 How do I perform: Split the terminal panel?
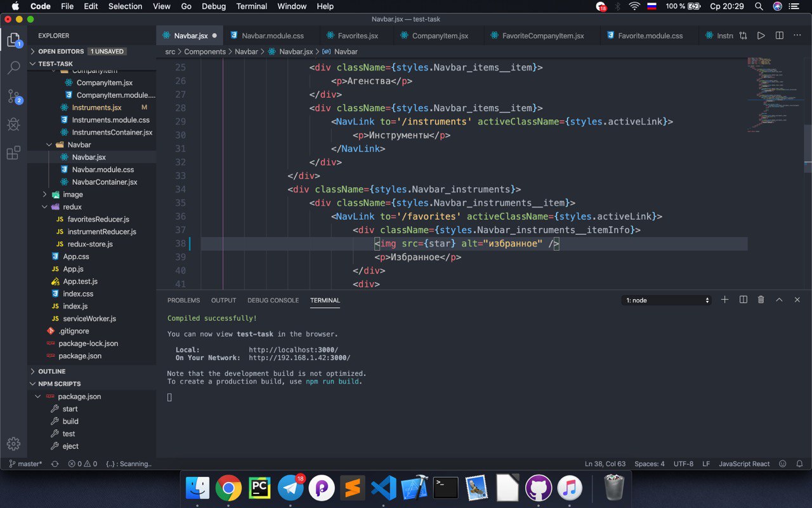pos(743,300)
